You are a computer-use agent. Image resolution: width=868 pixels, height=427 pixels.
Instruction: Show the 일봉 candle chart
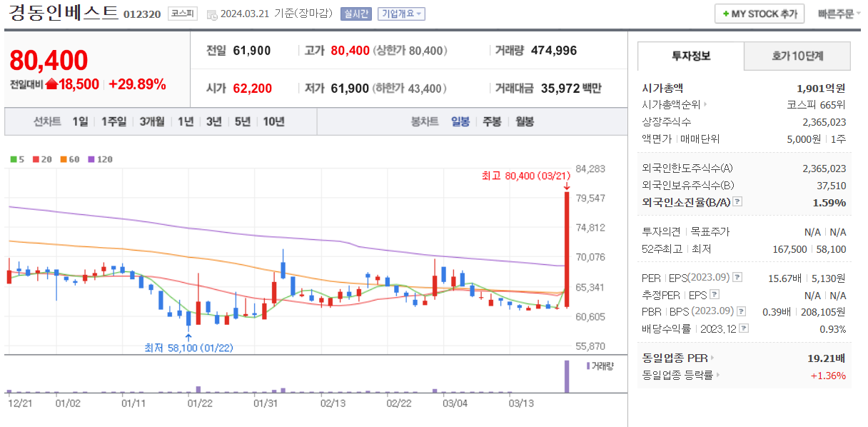[460, 121]
